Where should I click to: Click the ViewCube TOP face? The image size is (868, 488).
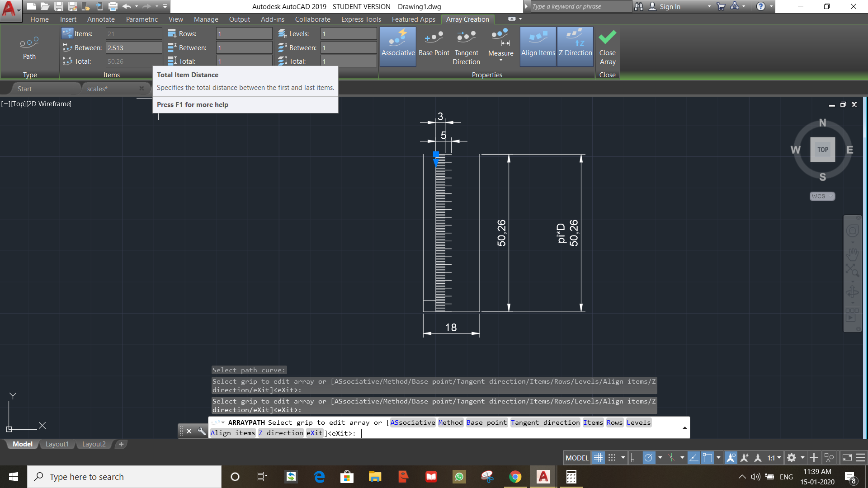[822, 150]
